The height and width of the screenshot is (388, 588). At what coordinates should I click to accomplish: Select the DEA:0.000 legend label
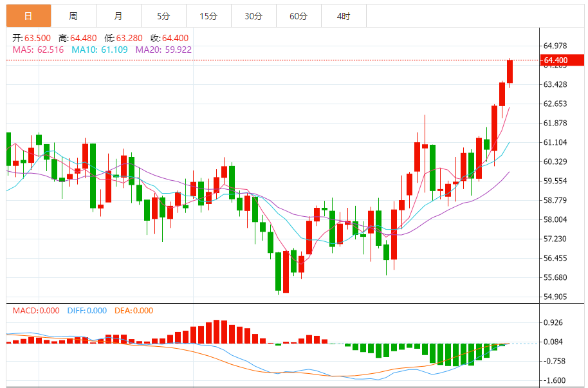(134, 311)
